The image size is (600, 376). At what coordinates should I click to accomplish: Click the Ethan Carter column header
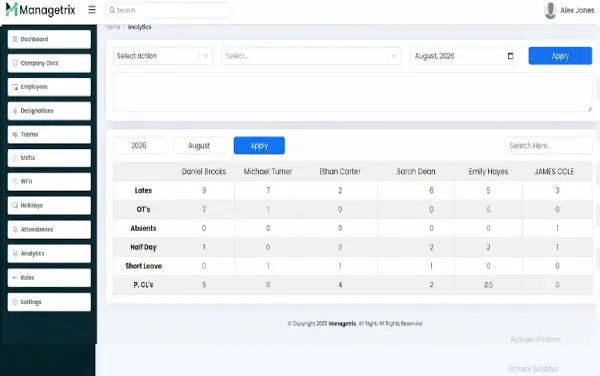point(340,171)
